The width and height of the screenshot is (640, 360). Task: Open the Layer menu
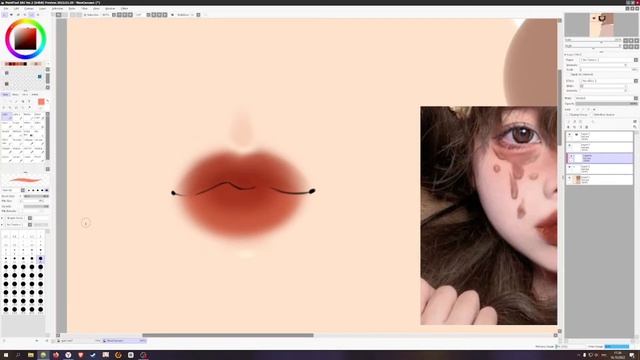(x=42, y=8)
